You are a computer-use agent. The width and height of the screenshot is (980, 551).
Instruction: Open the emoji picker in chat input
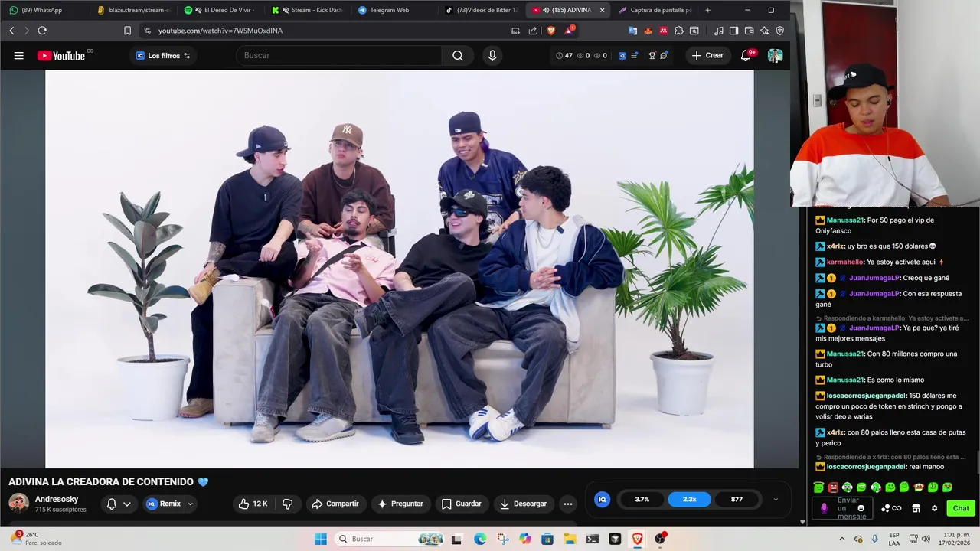[861, 508]
